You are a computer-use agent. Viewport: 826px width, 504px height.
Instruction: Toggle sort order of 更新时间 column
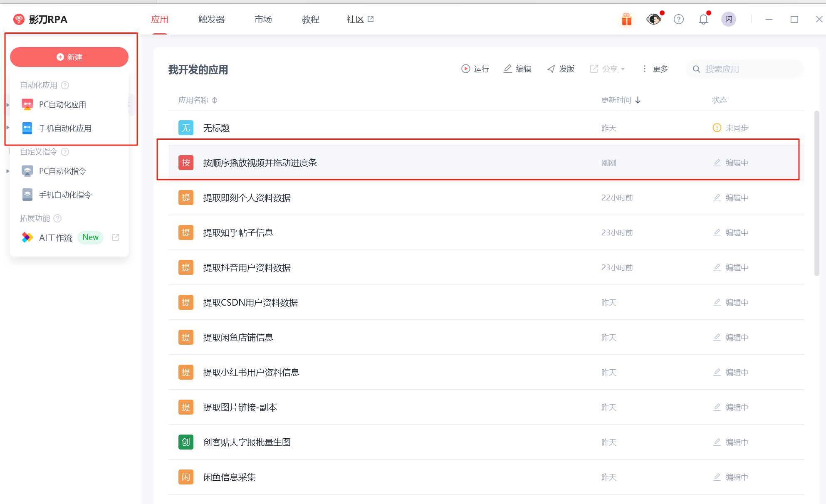click(x=638, y=100)
